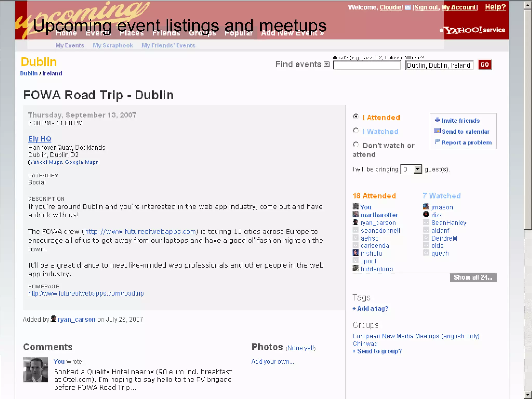Open European New Media Meetups group link
This screenshot has height=399, width=532.
coord(416,336)
